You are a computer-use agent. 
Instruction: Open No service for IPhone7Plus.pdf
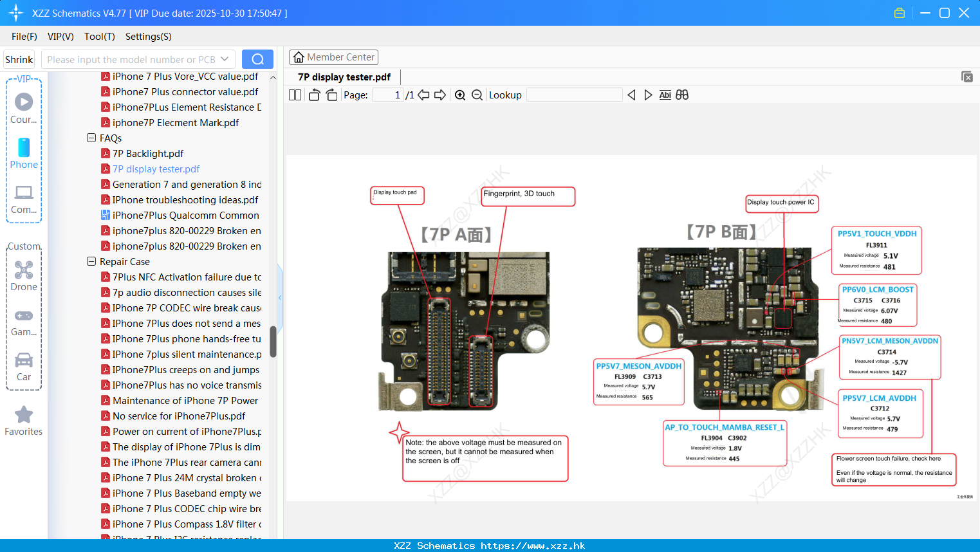[x=179, y=416]
